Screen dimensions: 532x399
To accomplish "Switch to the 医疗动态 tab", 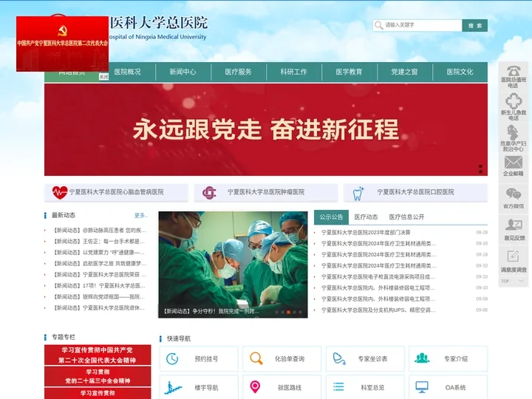I will click(366, 217).
